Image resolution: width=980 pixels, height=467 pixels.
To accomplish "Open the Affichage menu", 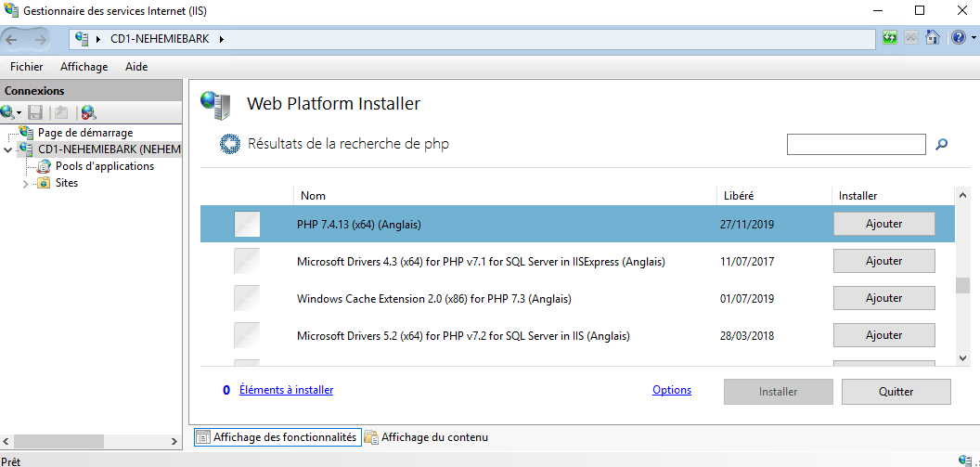I will 84,67.
